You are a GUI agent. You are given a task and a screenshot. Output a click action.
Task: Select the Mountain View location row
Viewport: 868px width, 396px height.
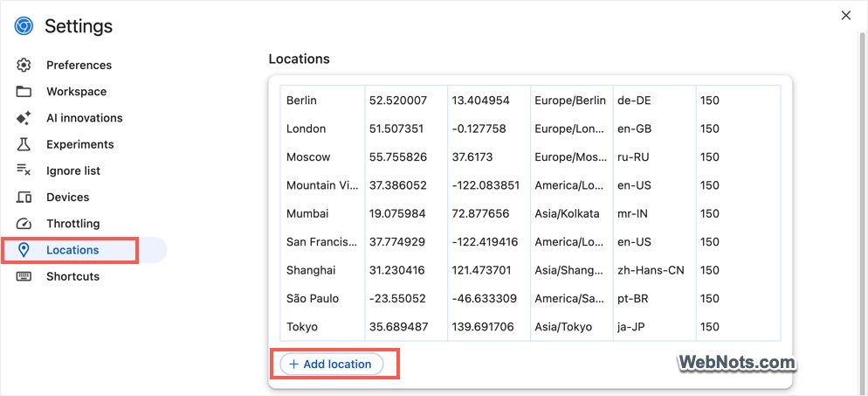pos(530,185)
